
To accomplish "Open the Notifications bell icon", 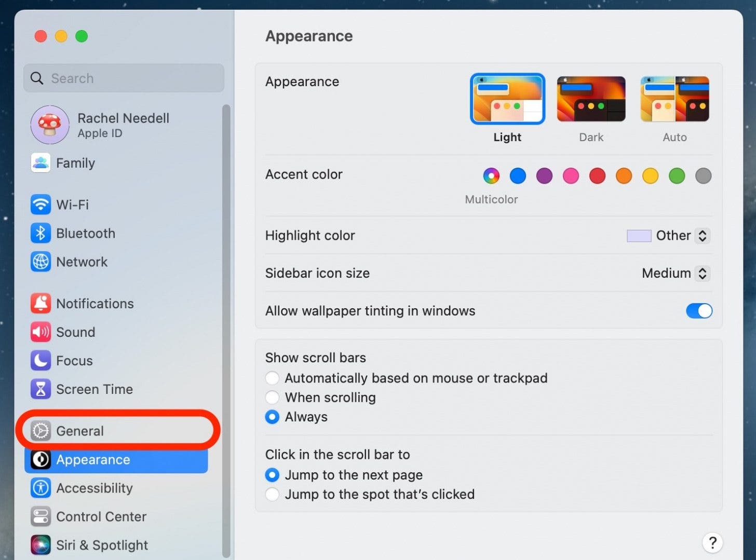I will [x=40, y=303].
